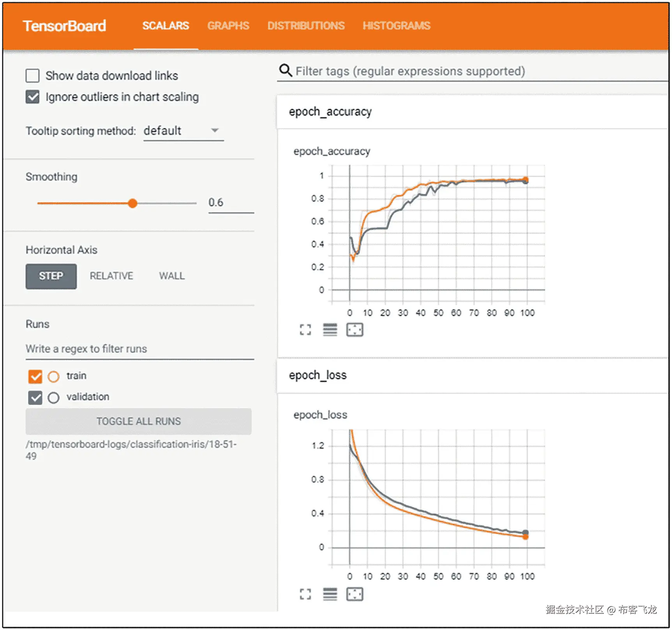672x630 pixels.
Task: Toggle y-axis log scale on epoch_loss chart
Action: [330, 594]
